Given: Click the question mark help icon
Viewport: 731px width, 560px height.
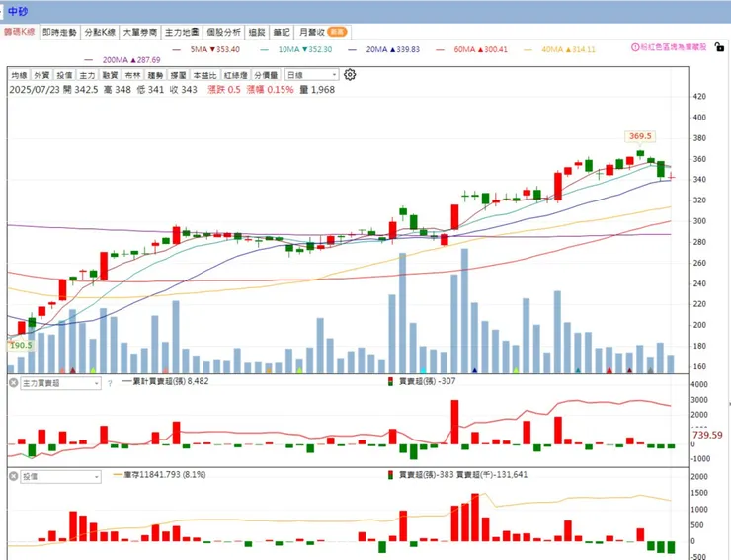Looking at the screenshot, I should [x=110, y=384].
